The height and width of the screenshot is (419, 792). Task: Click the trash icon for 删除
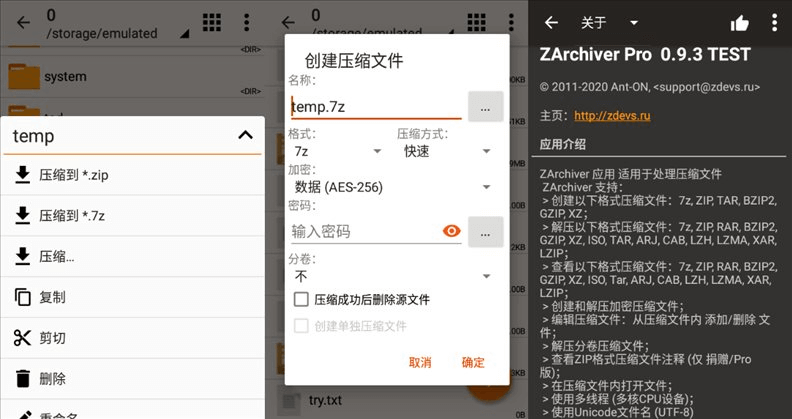pos(23,379)
